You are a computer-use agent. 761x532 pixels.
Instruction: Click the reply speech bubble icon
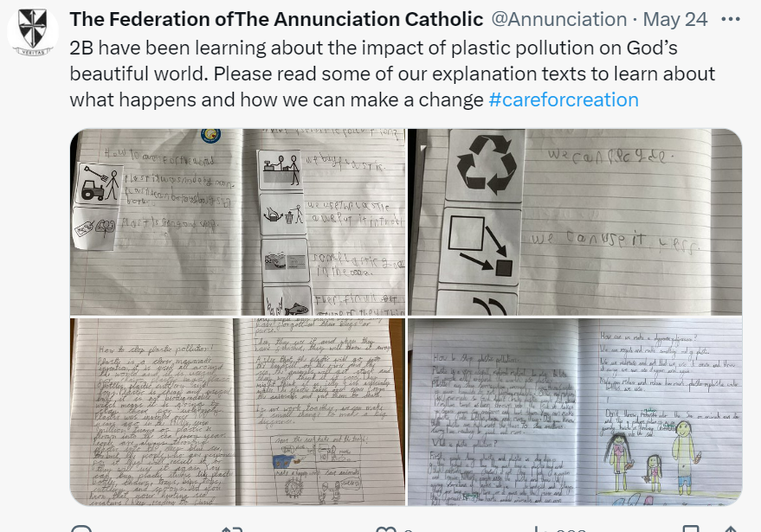click(81, 529)
